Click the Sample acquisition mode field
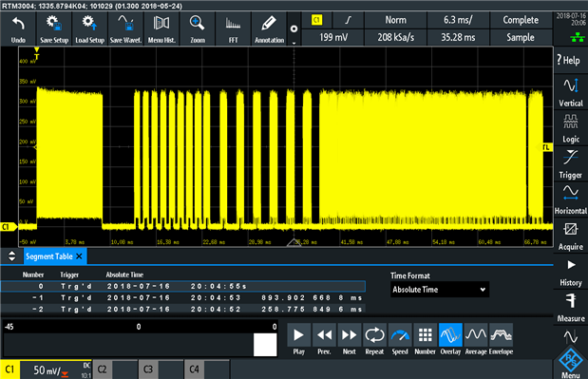Screen dimensions: 588x379 pos(521,37)
